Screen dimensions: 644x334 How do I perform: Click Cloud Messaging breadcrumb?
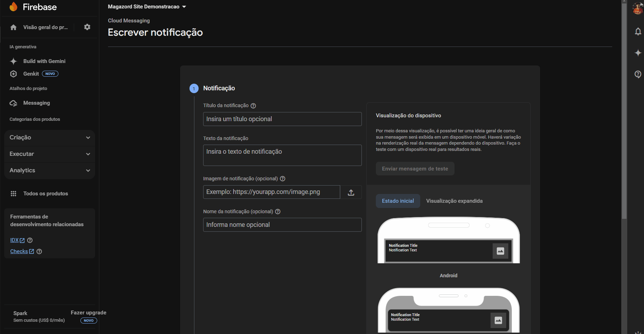pos(129,21)
